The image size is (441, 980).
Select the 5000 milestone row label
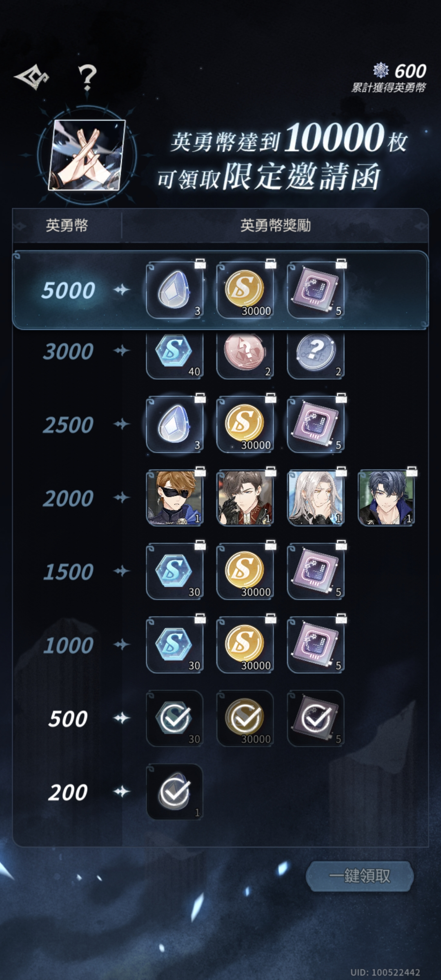point(68,290)
